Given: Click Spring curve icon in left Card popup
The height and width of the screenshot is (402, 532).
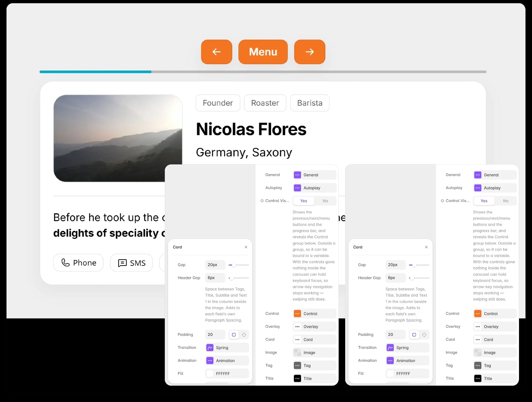Looking at the screenshot, I should 210,348.
